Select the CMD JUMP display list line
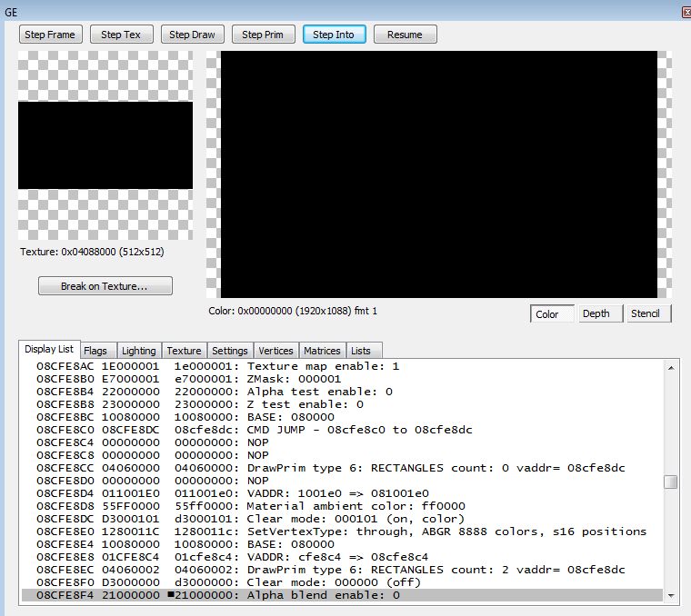The image size is (691, 616). (x=345, y=429)
